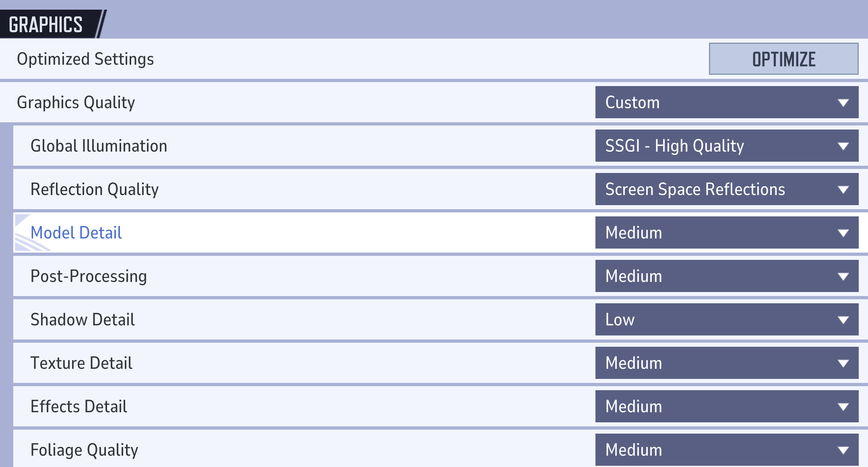Click the Optimized Settings label

pos(85,59)
